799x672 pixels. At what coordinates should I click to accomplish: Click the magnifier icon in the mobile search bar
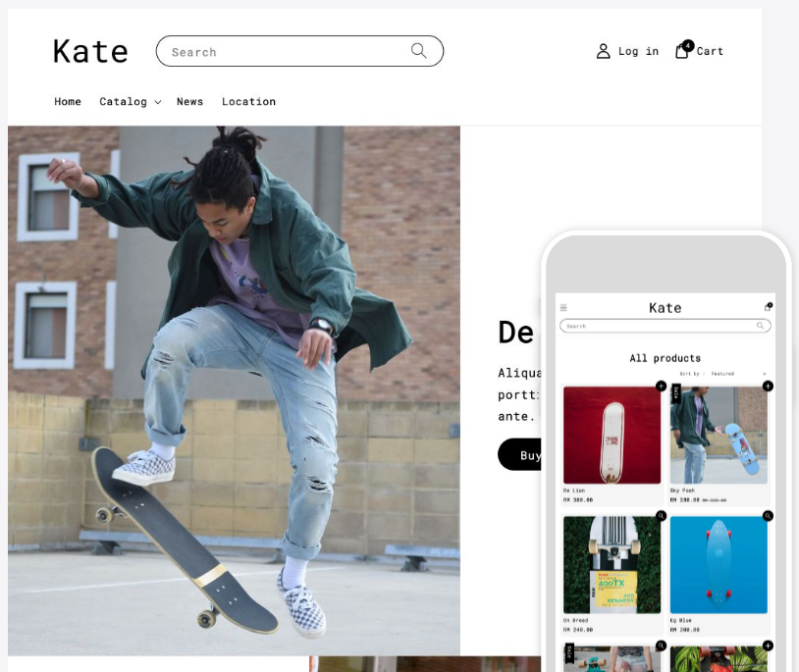[x=761, y=326]
